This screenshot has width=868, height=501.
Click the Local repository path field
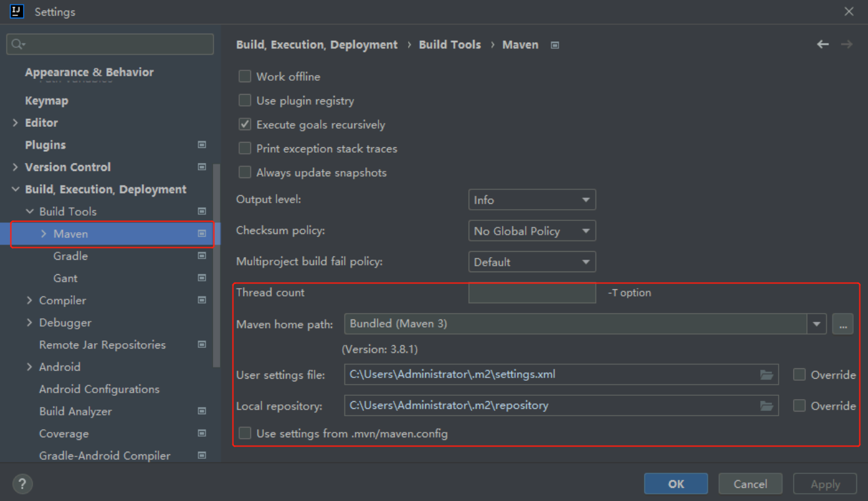point(561,406)
